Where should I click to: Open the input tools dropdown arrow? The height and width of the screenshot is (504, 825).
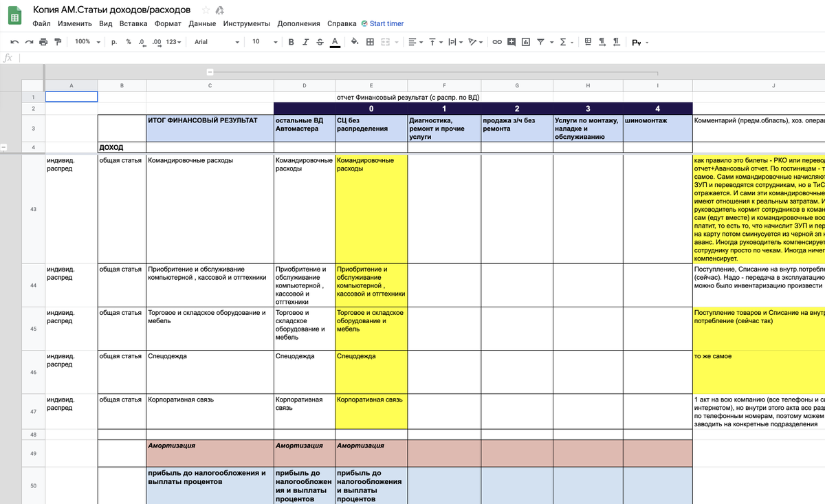647,42
